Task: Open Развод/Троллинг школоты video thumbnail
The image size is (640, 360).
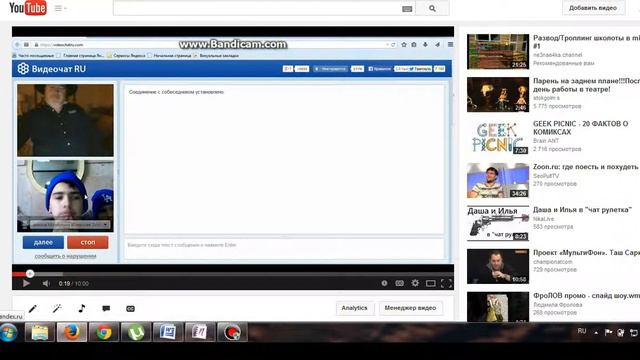Action: coord(498,51)
